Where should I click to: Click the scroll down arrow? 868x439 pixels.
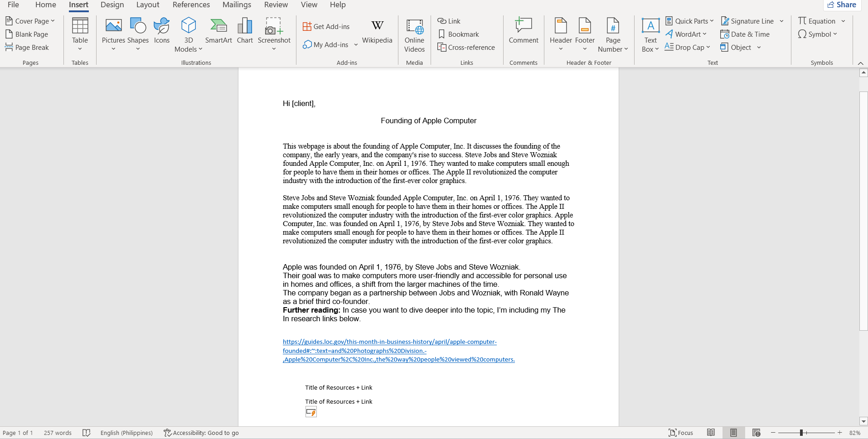[x=863, y=421]
